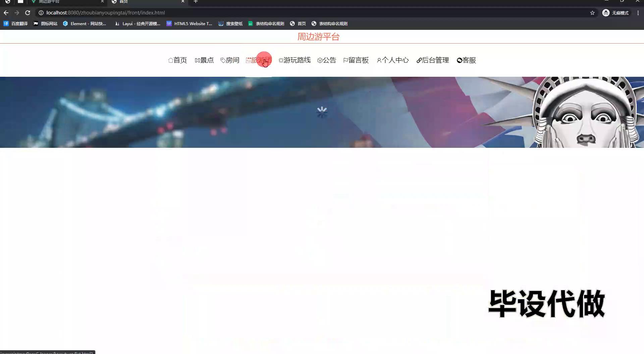Screen dimensions: 644x354
Task: Open the 游玩路线 page
Action: (294, 60)
